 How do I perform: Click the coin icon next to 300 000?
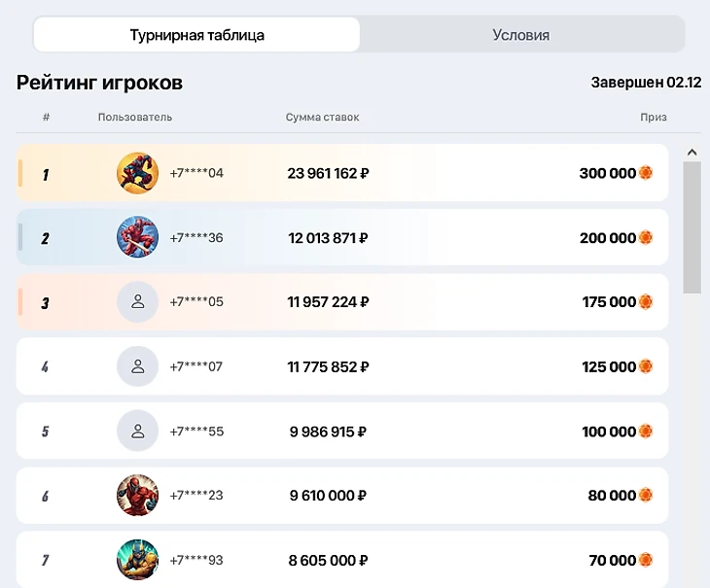coord(645,173)
